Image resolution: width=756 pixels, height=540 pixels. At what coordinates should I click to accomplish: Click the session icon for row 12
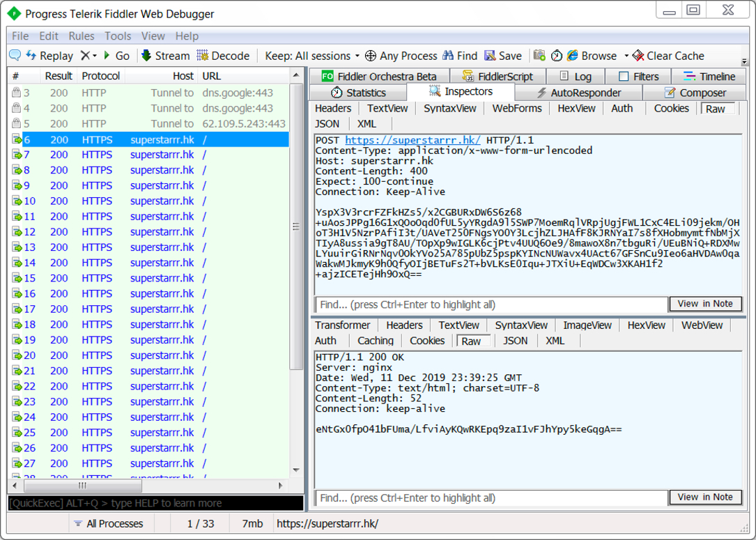coord(17,232)
